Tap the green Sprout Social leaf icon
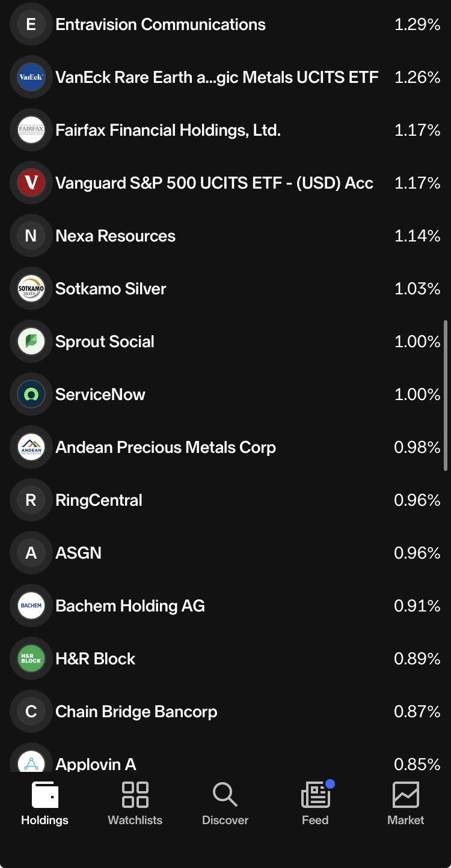 31,342
